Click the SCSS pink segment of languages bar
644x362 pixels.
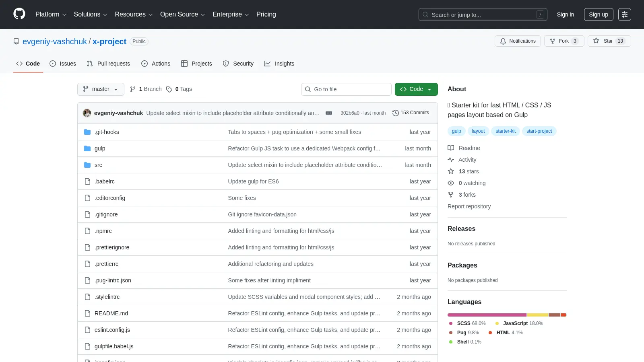487,315
